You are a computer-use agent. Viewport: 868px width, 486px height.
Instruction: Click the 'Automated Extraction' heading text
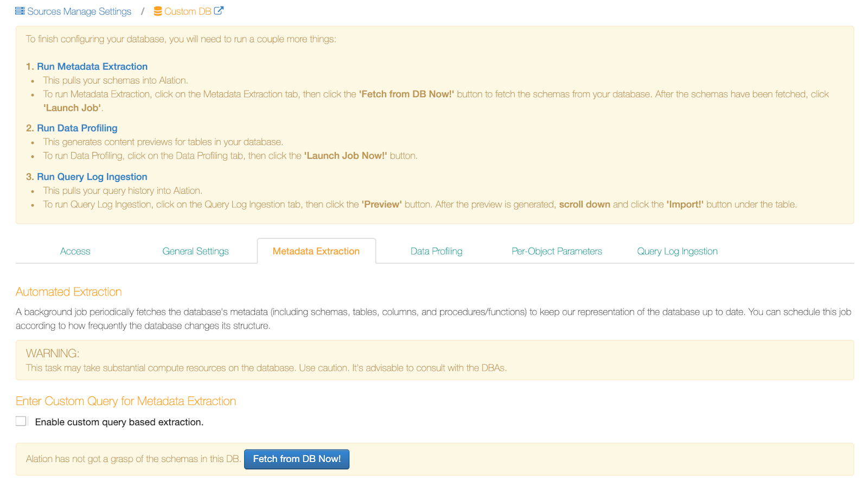point(69,292)
